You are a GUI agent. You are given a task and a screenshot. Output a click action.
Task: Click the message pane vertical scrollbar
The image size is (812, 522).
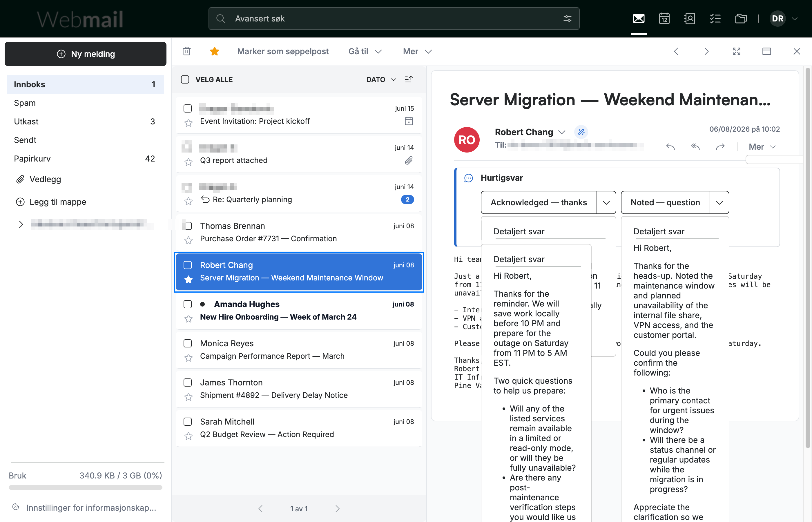tap(808, 258)
